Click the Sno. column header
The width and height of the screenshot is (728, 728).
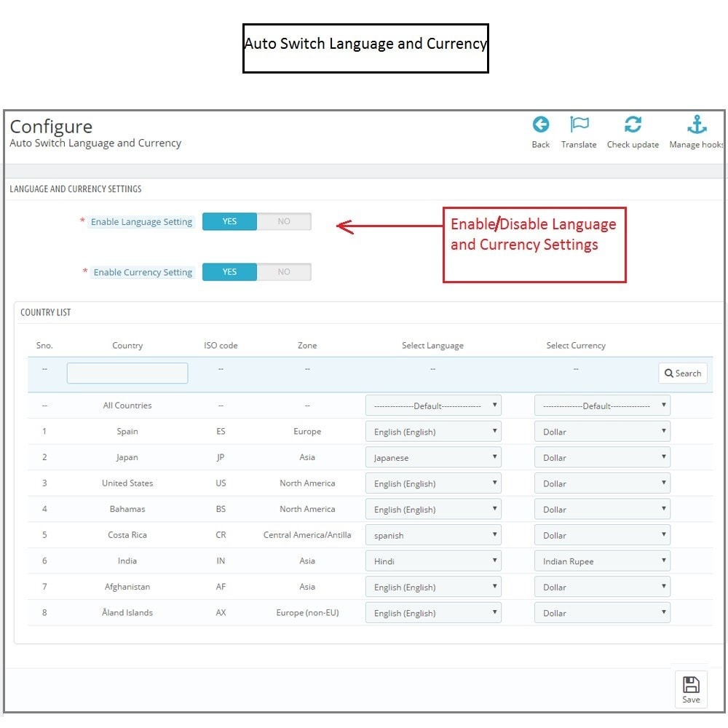point(44,345)
